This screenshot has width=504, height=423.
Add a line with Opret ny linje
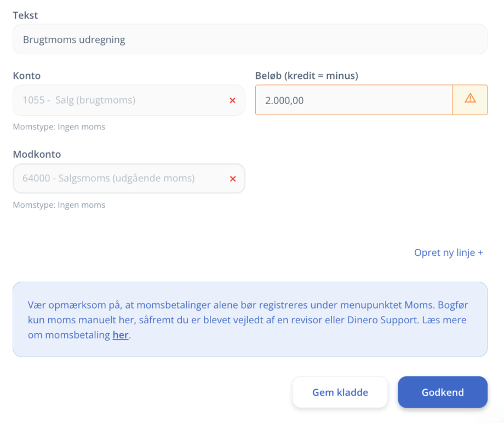pos(448,253)
